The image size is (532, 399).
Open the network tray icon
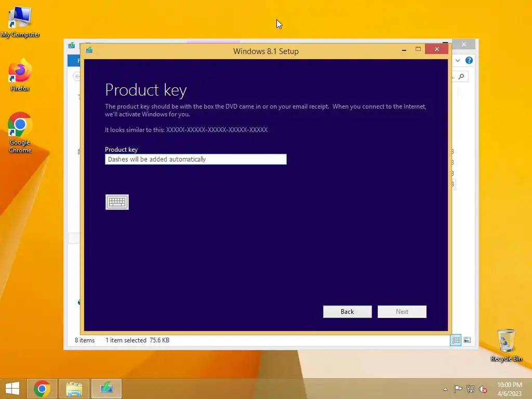(x=471, y=389)
